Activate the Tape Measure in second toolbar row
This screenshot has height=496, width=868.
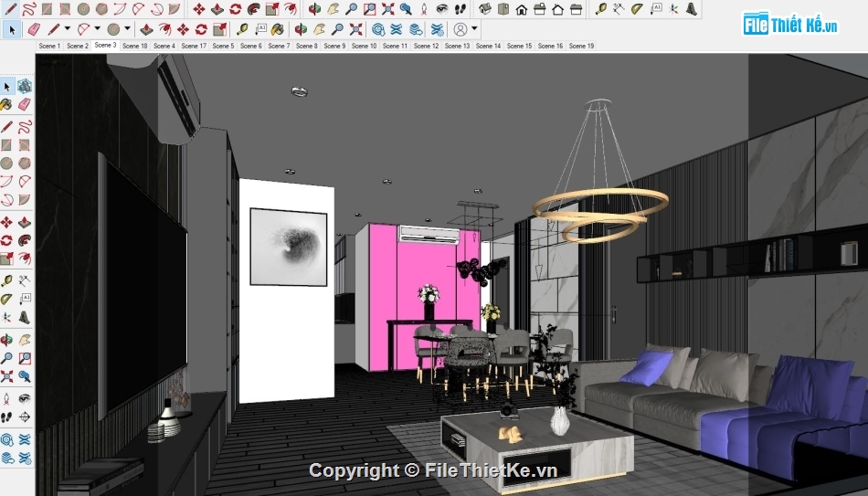(x=242, y=29)
